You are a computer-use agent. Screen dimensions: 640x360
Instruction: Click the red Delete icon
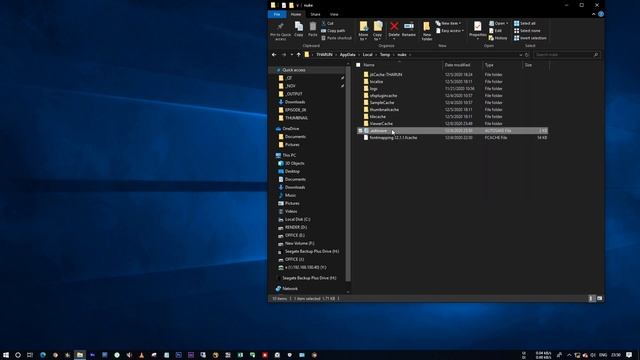click(x=394, y=27)
